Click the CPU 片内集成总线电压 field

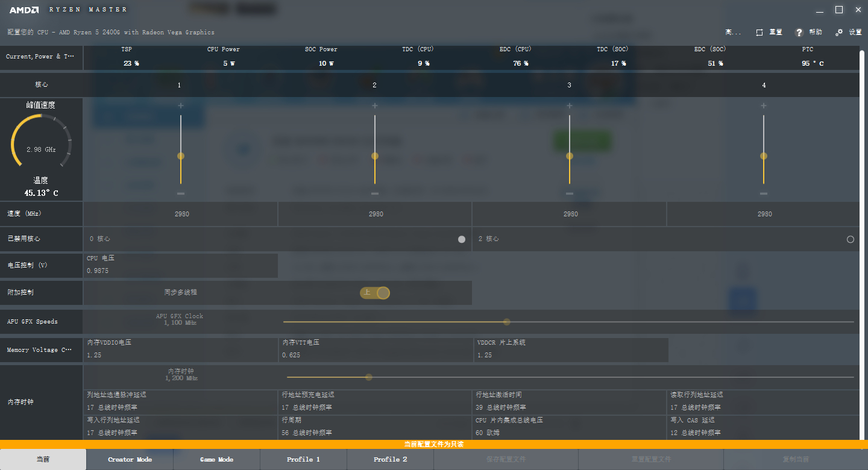pyautogui.click(x=570, y=427)
